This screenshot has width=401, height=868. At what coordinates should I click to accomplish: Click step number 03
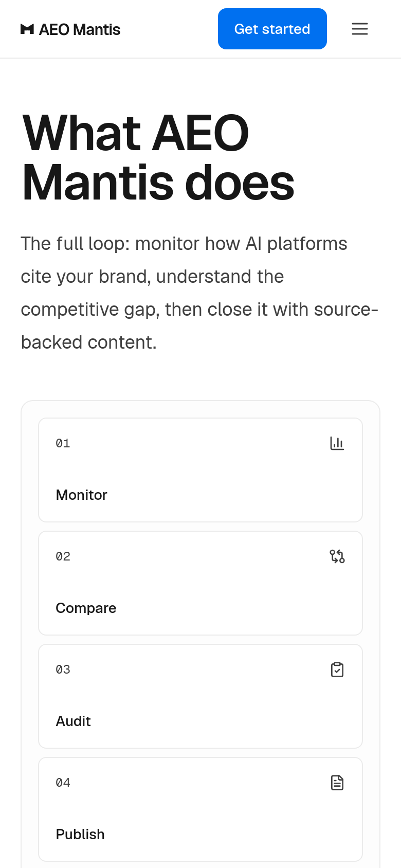click(x=63, y=670)
